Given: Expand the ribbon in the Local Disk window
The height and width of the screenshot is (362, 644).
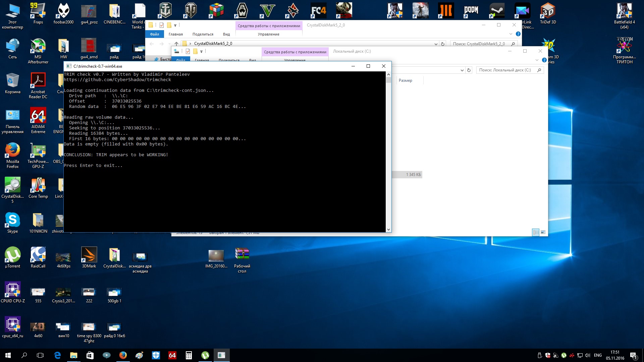Looking at the screenshot, I should (537, 60).
